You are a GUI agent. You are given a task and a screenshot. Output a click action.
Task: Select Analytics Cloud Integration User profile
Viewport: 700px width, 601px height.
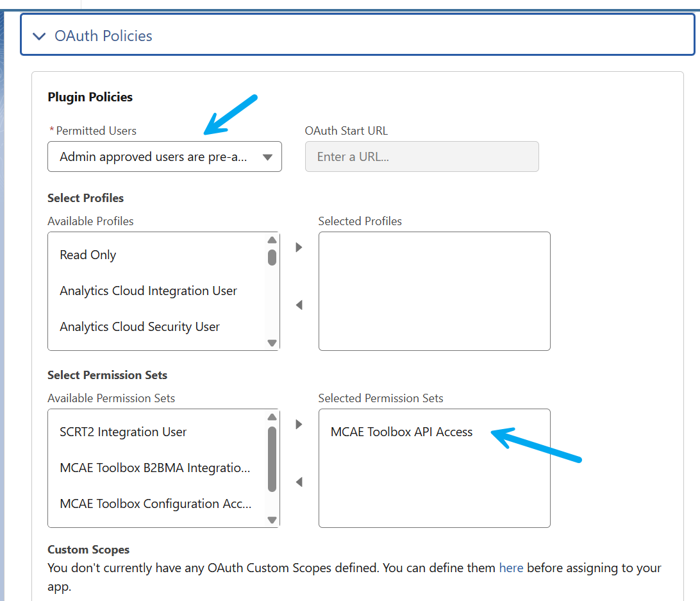(x=148, y=291)
